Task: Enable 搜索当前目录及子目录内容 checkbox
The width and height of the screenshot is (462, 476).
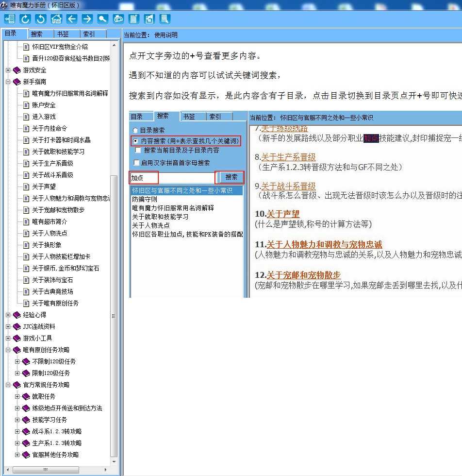Action: [x=138, y=151]
